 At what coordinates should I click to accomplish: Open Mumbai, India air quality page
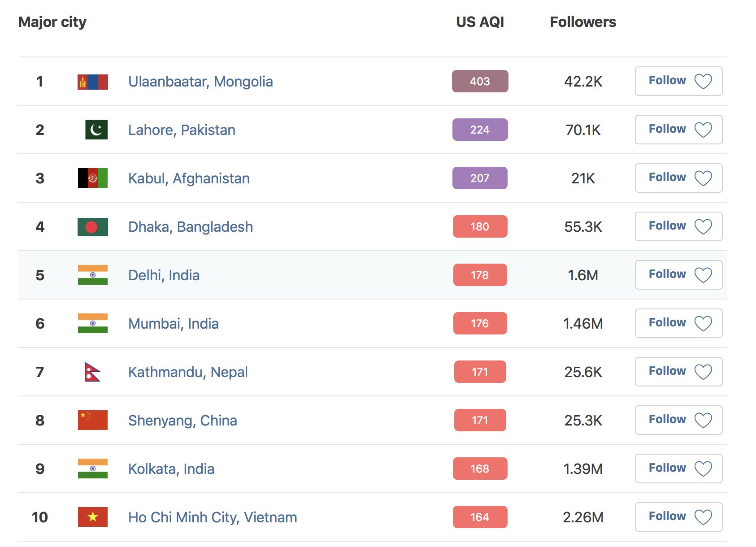tap(173, 324)
